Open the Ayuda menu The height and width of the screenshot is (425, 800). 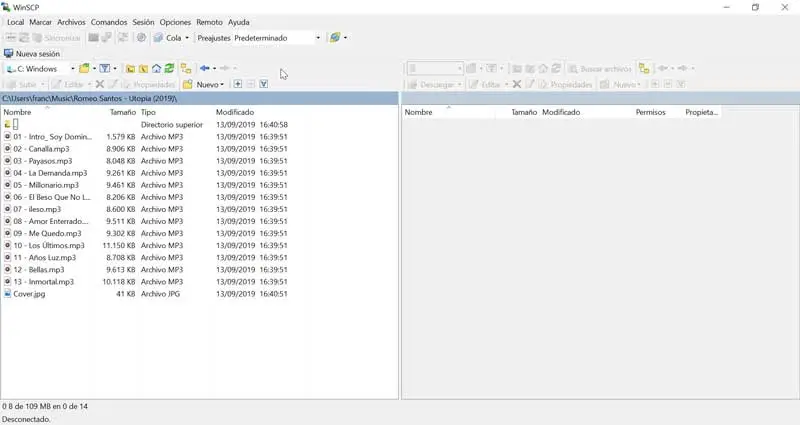[239, 22]
